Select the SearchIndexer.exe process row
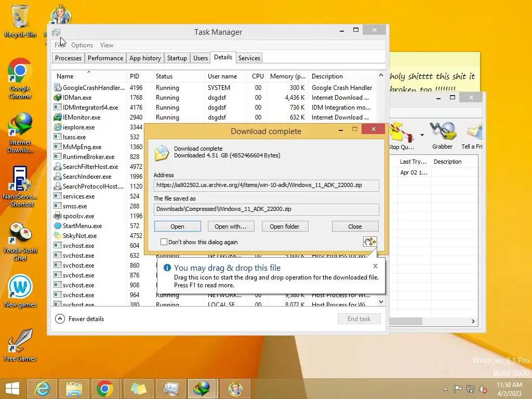This screenshot has height=399, width=532. pyautogui.click(x=98, y=177)
